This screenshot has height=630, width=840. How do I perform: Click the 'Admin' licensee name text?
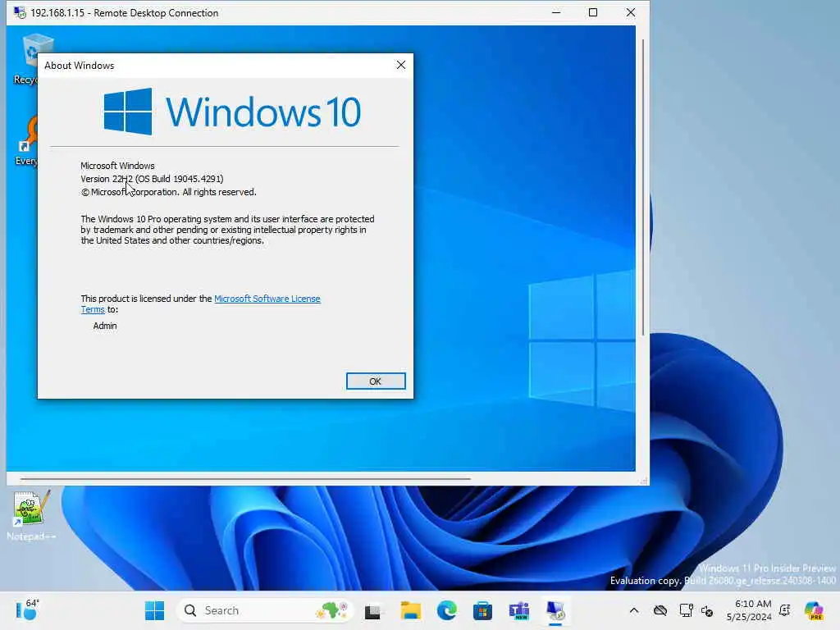coord(105,326)
